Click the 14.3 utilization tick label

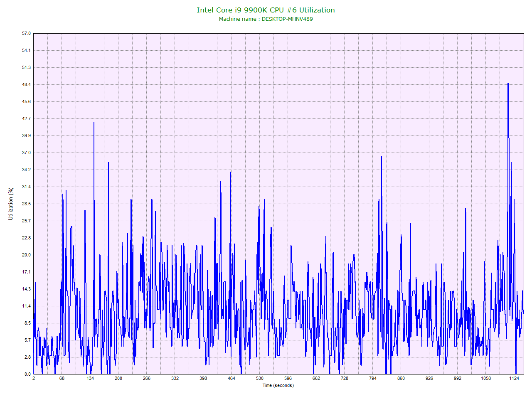pos(27,289)
